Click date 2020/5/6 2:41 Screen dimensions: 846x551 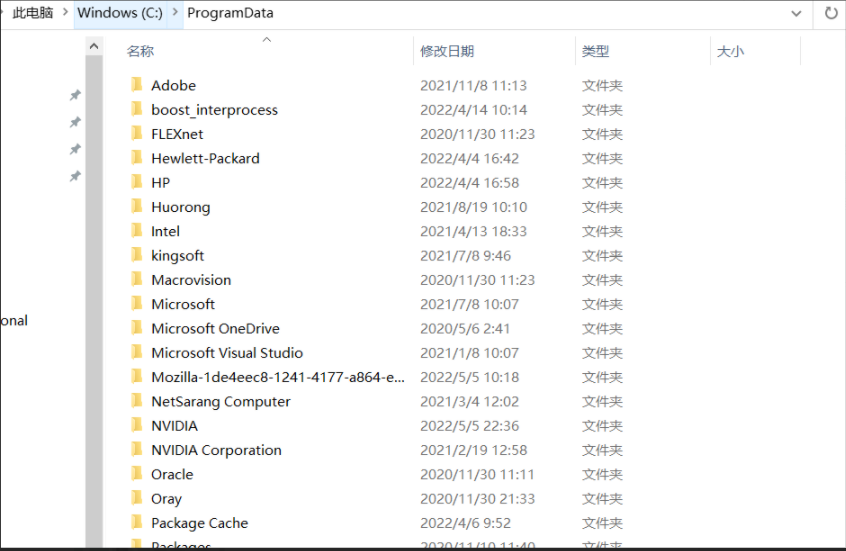point(465,328)
